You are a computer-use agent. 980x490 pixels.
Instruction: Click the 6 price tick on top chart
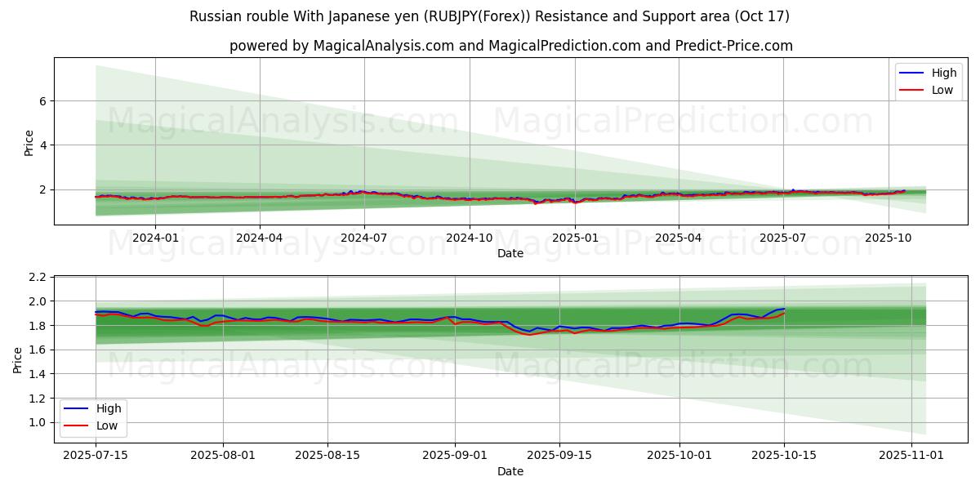pos(41,101)
